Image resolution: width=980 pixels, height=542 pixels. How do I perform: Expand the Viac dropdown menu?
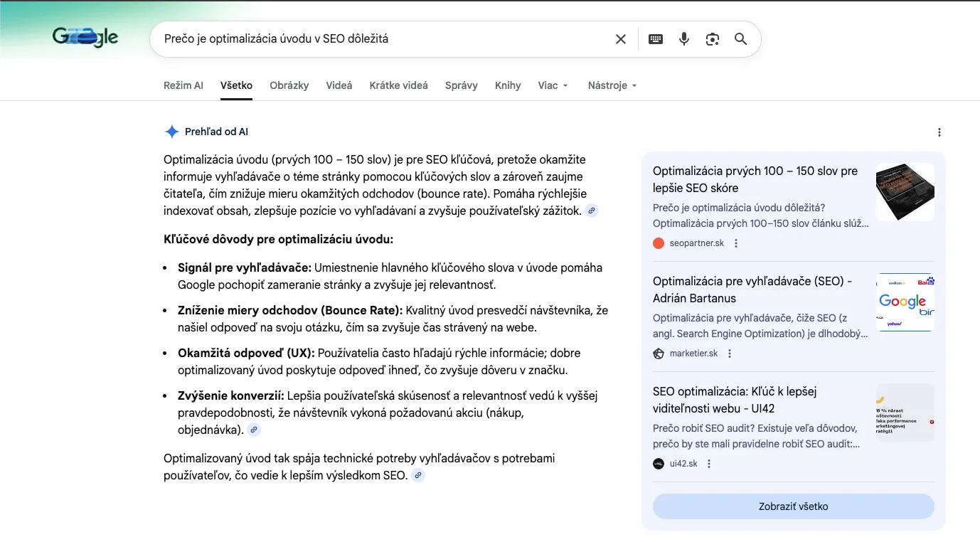pos(553,85)
